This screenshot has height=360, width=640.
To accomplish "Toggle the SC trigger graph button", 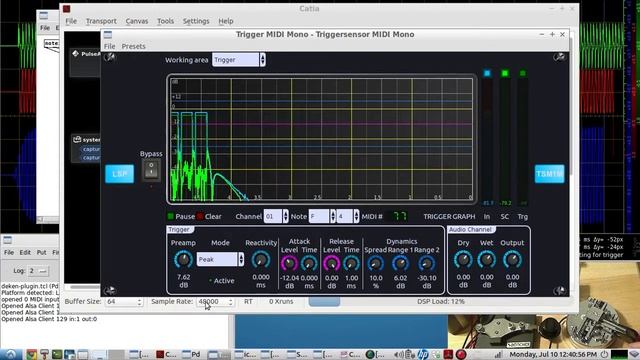I will tap(504, 217).
